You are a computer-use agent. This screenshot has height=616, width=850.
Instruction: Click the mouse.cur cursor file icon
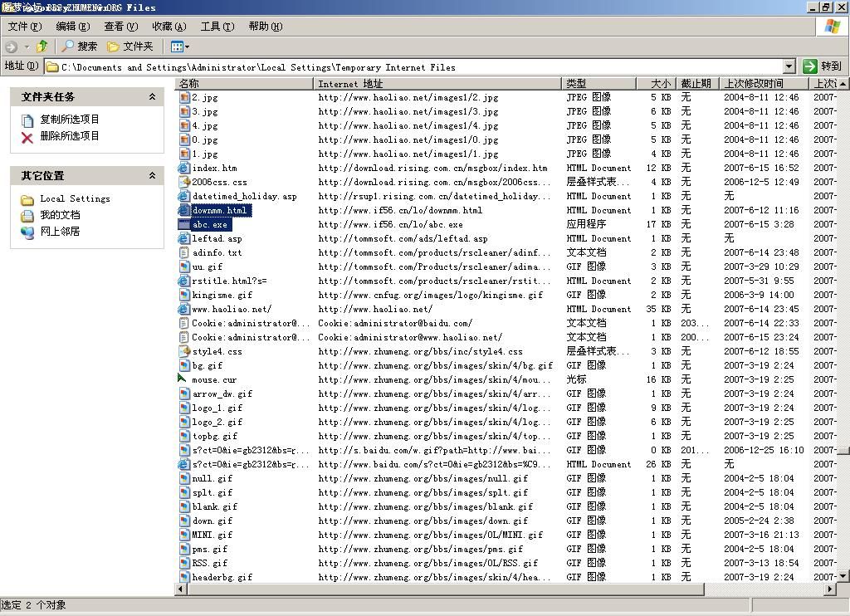pos(183,379)
